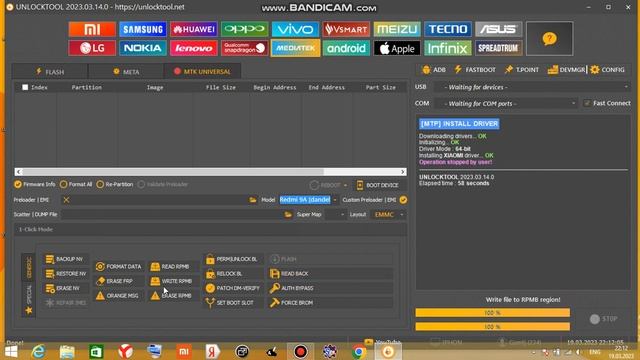Open the DEVMGR device manager

tap(566, 70)
